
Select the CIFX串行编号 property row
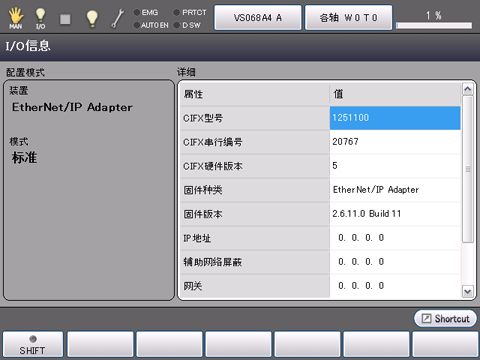pos(255,142)
